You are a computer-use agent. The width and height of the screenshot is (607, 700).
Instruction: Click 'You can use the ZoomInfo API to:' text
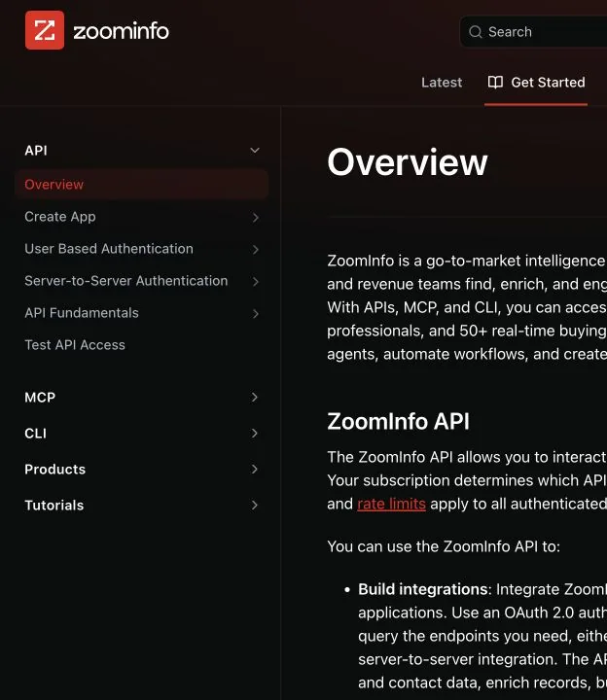coord(444,546)
